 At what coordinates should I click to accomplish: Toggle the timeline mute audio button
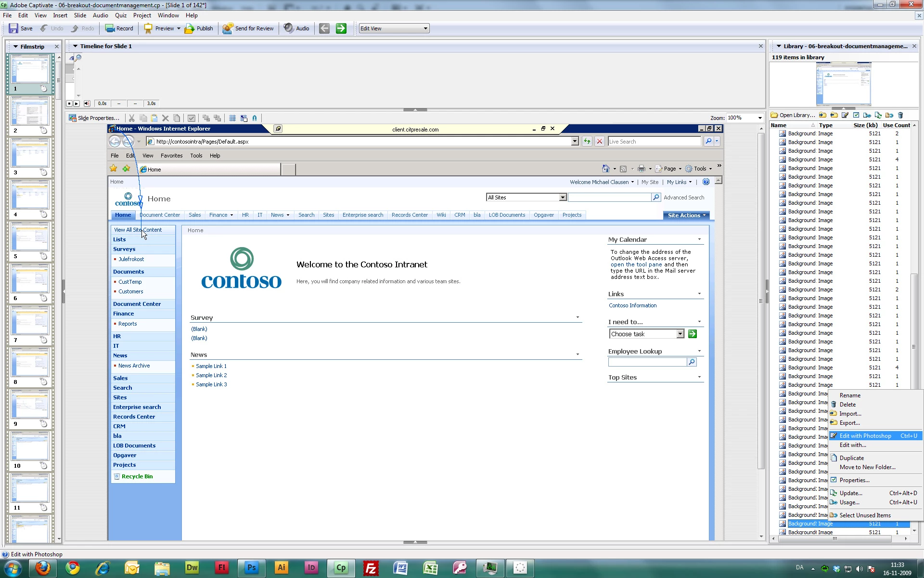coord(87,104)
